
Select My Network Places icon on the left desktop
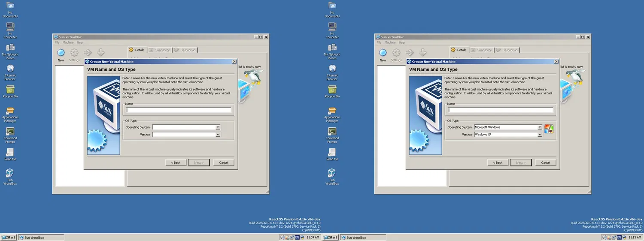coord(10,51)
